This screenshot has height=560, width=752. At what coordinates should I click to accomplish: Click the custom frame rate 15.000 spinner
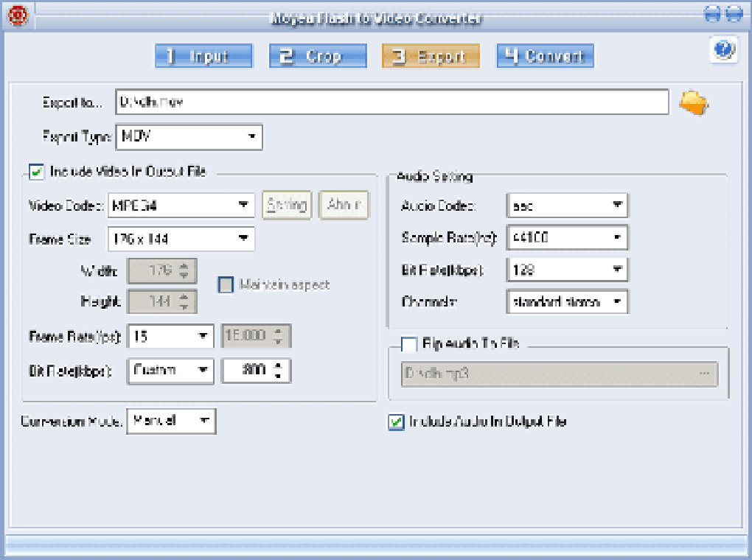tap(256, 335)
